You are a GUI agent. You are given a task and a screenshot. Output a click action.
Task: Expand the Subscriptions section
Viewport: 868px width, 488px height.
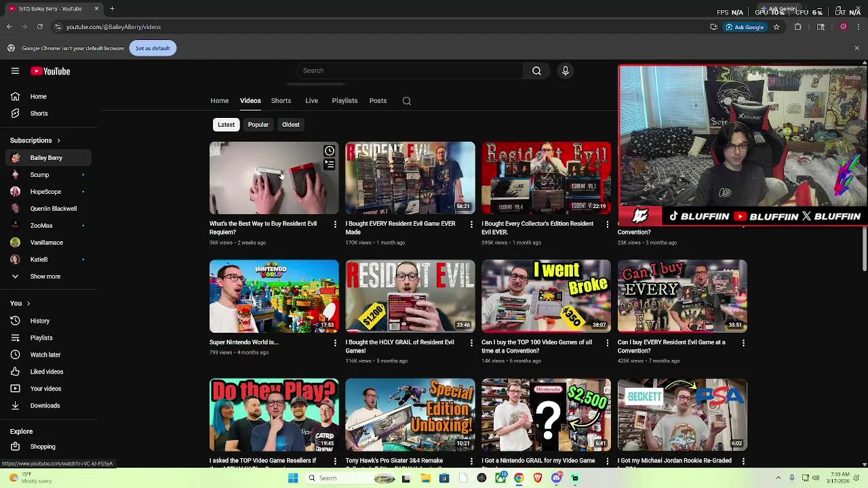pyautogui.click(x=35, y=140)
